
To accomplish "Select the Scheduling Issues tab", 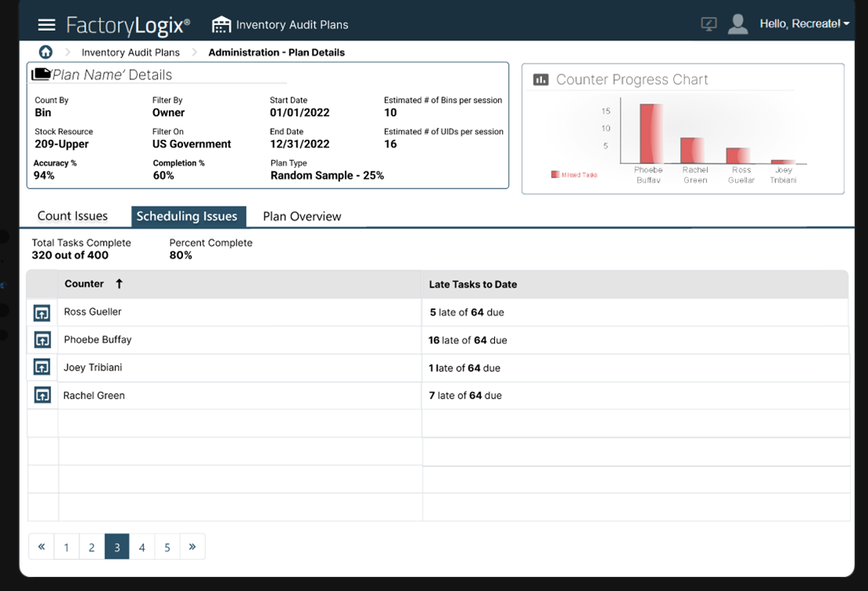I will (186, 217).
